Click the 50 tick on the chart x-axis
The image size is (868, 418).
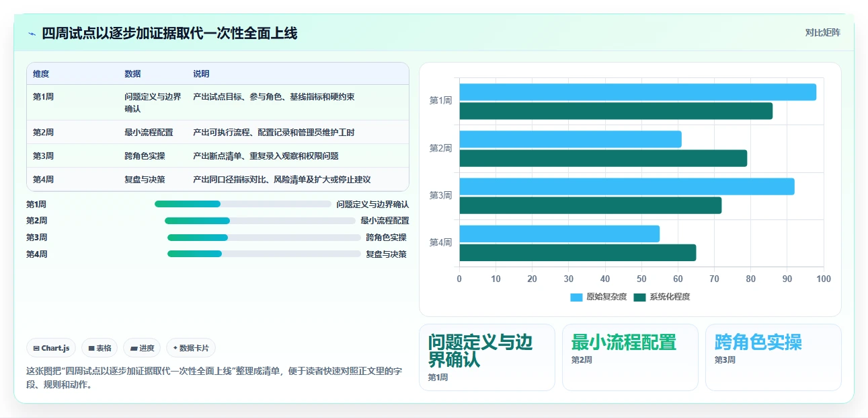(641, 279)
